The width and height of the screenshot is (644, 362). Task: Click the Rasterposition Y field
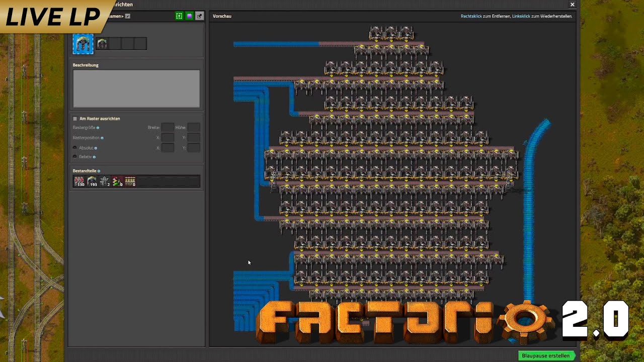point(194,138)
